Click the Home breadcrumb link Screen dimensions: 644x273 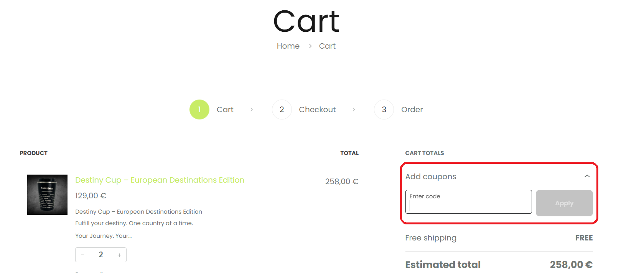click(288, 46)
